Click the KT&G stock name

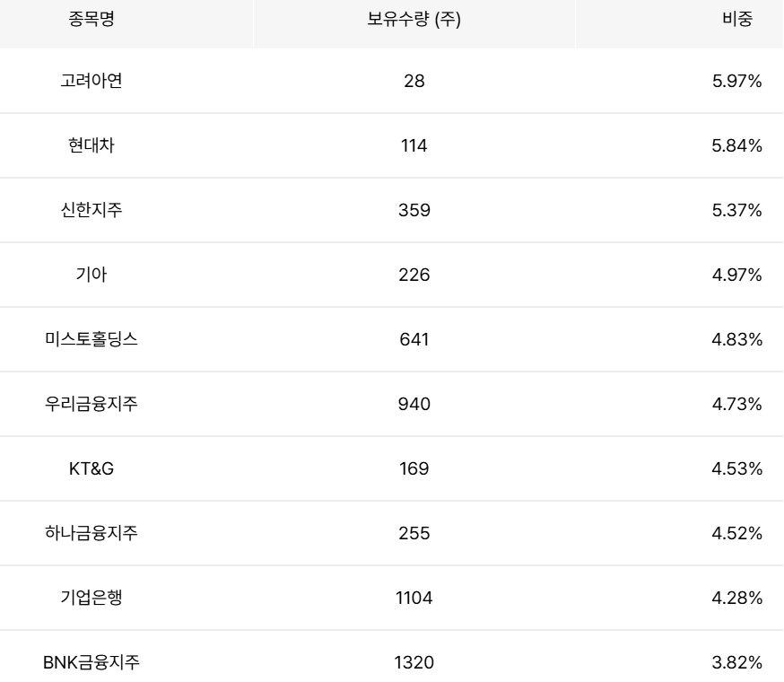pyautogui.click(x=91, y=468)
